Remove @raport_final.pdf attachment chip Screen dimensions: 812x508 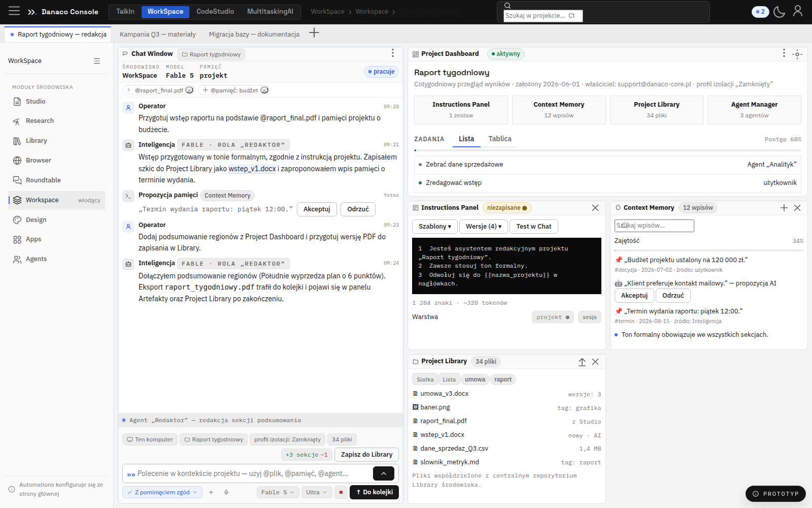coord(189,90)
